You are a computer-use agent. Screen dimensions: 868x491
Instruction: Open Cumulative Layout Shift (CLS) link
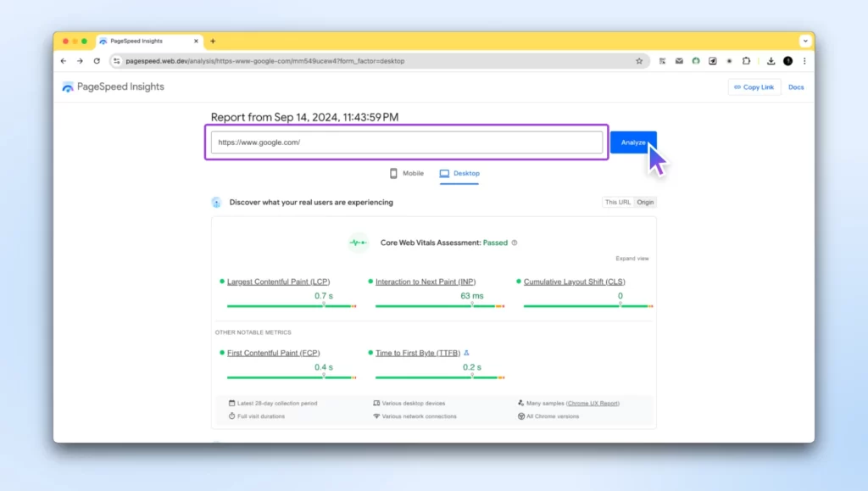pos(574,282)
